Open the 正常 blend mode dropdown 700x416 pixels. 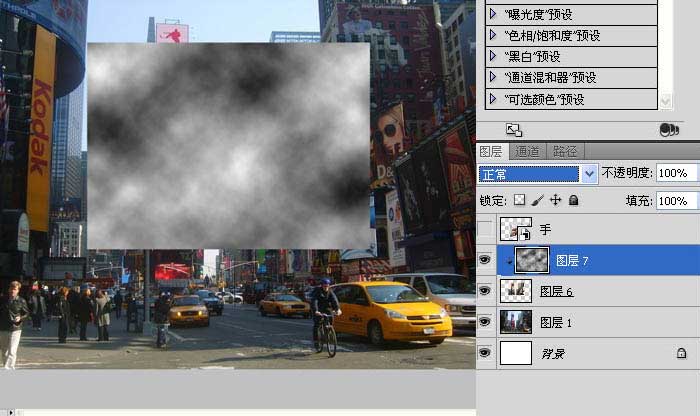[x=590, y=174]
